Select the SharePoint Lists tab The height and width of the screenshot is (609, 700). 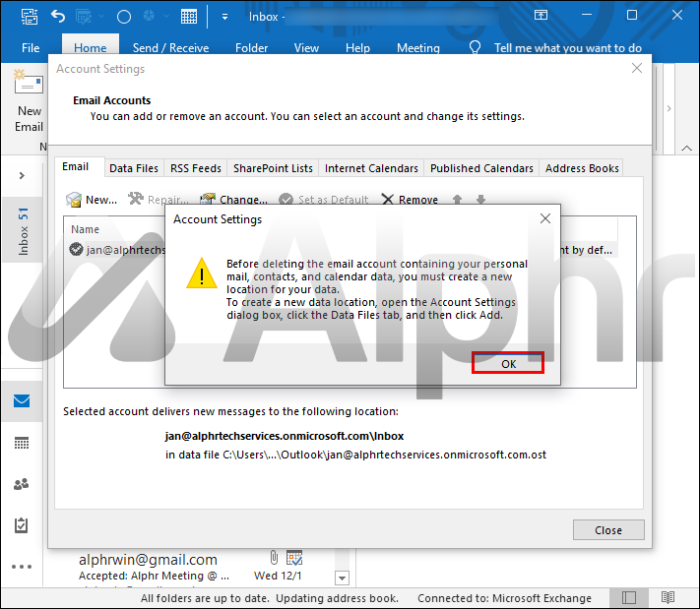pyautogui.click(x=273, y=168)
